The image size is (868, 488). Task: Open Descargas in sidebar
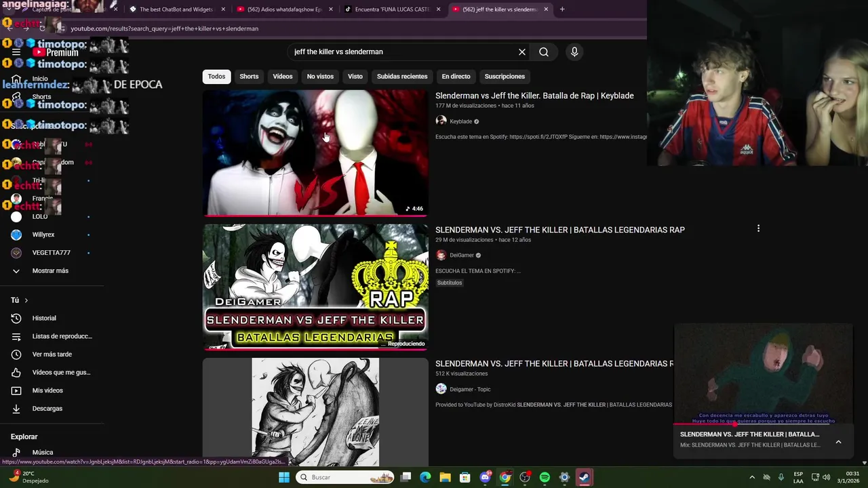[x=47, y=409]
